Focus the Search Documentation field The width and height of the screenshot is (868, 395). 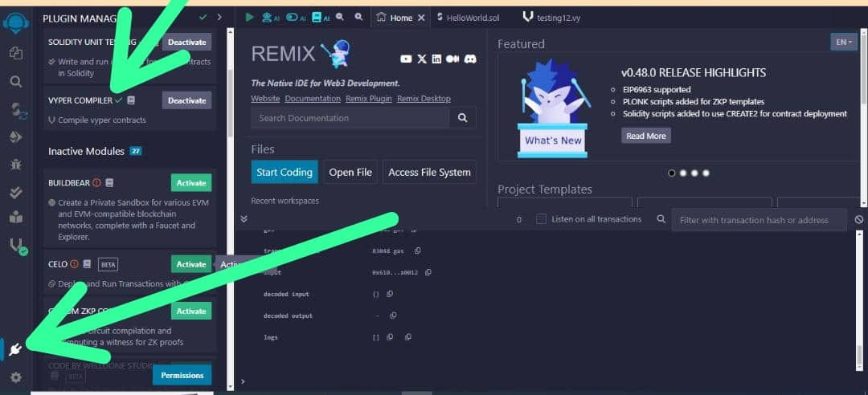coord(350,118)
